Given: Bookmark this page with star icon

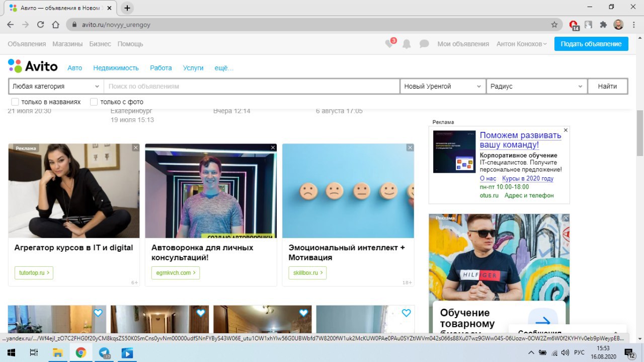Looking at the screenshot, I should pyautogui.click(x=554, y=24).
